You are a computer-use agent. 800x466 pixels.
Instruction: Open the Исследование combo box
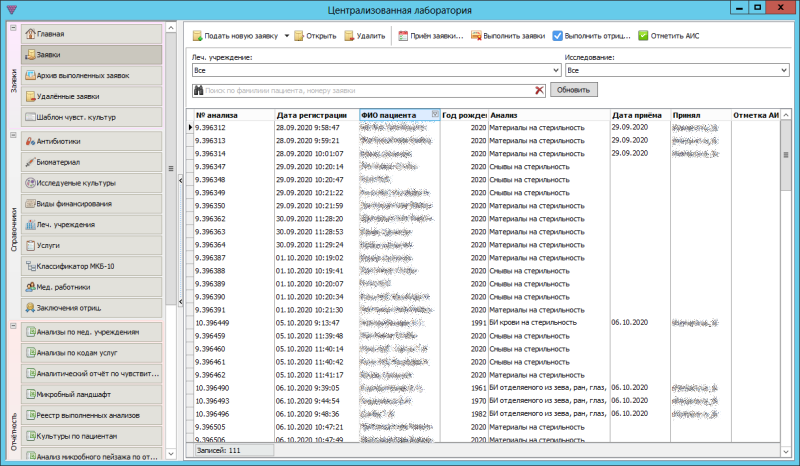click(x=783, y=71)
